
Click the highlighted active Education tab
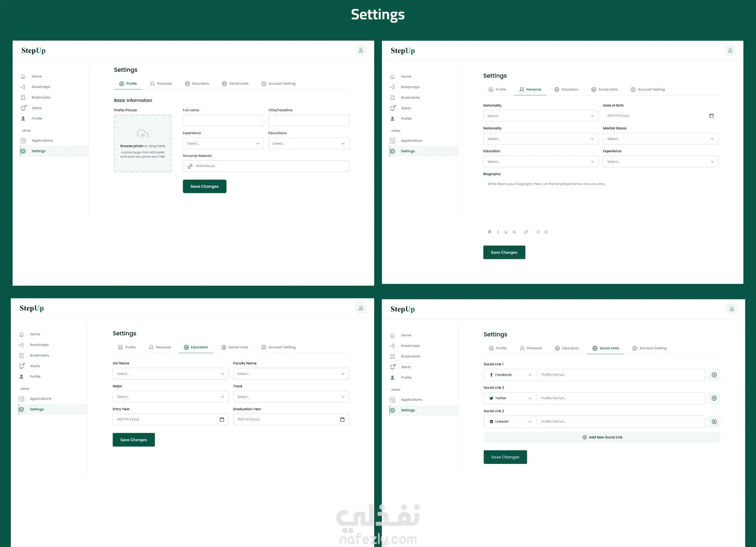(196, 347)
